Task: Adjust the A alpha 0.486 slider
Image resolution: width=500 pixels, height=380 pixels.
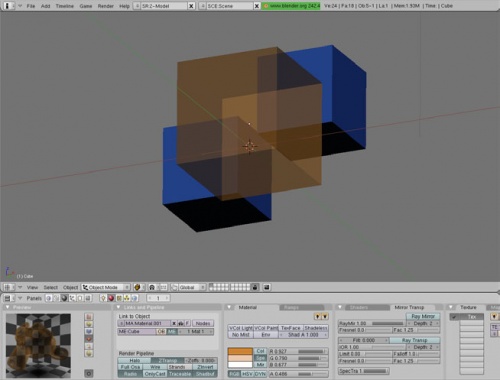Action: click(298, 374)
